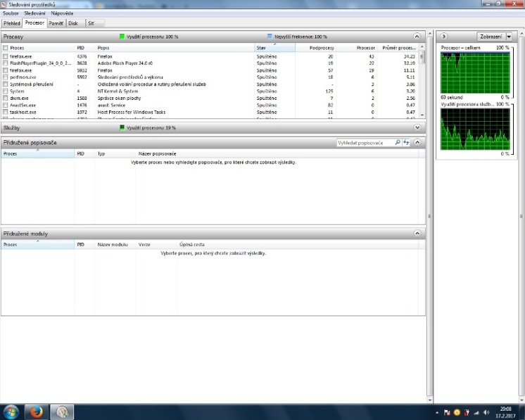Click the volume speaker tray icon

point(487,411)
